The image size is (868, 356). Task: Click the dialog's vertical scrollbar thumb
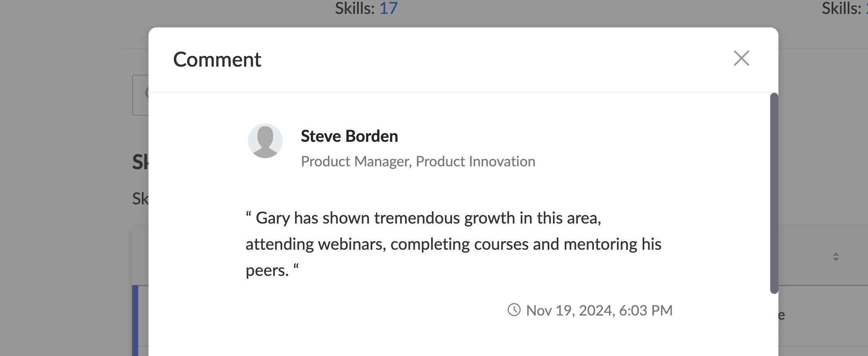coord(774,193)
